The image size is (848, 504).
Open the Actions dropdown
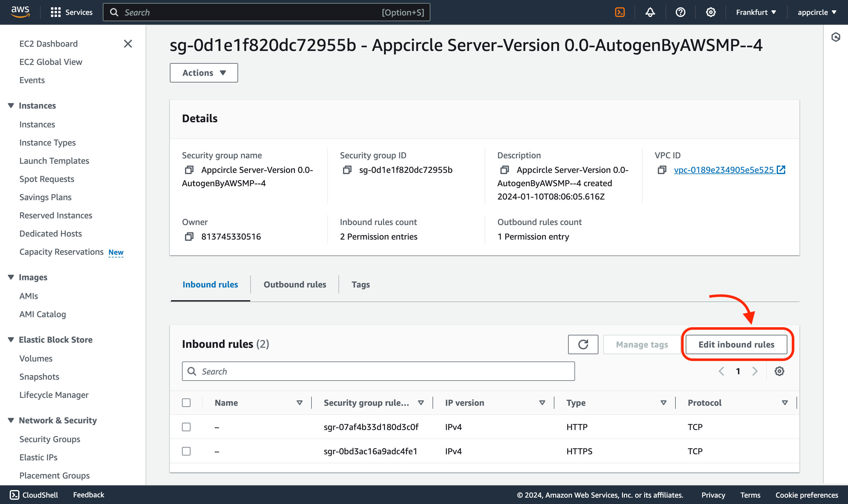pos(204,73)
